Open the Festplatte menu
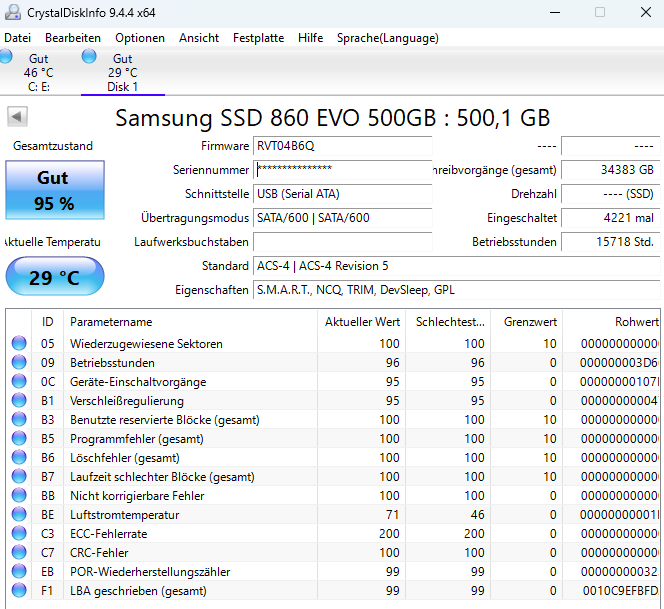Image resolution: width=664 pixels, height=609 pixels. coord(258,38)
